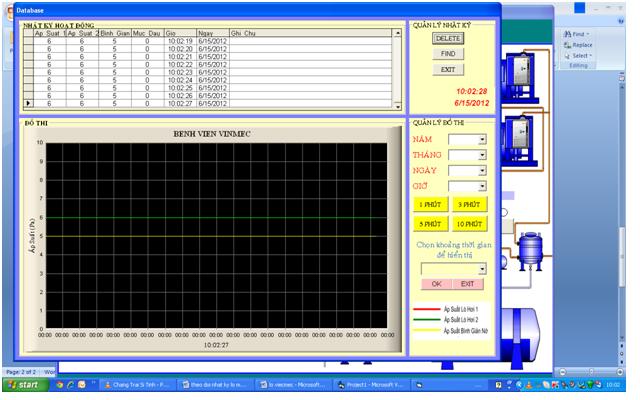Viewport: 640px width, 400px height.
Task: Click the pink OK button
Action: [437, 283]
